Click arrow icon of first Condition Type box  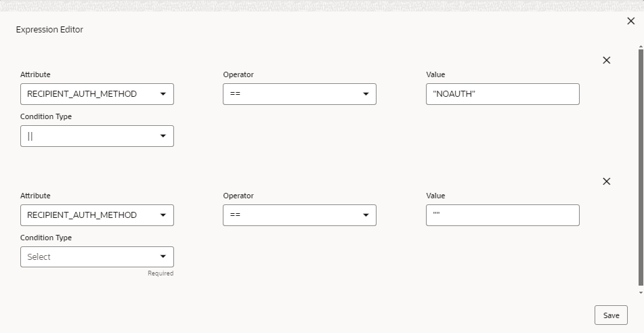163,136
